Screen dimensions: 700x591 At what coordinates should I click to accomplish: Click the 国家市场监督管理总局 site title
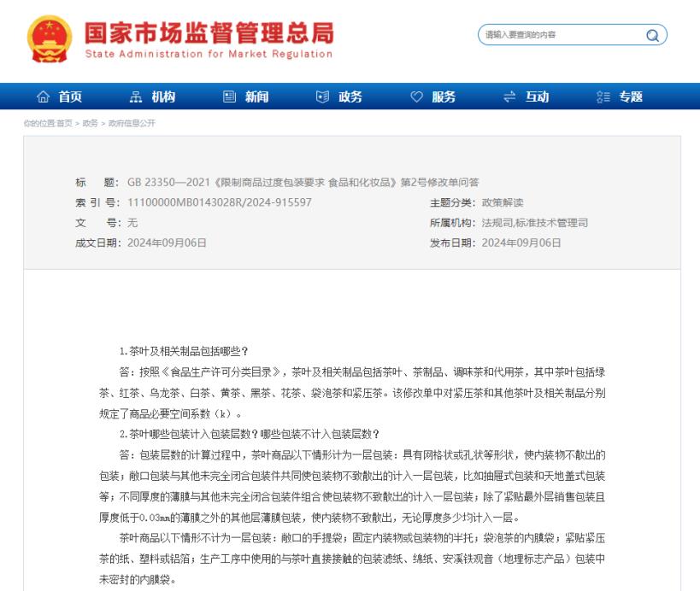pyautogui.click(x=209, y=32)
